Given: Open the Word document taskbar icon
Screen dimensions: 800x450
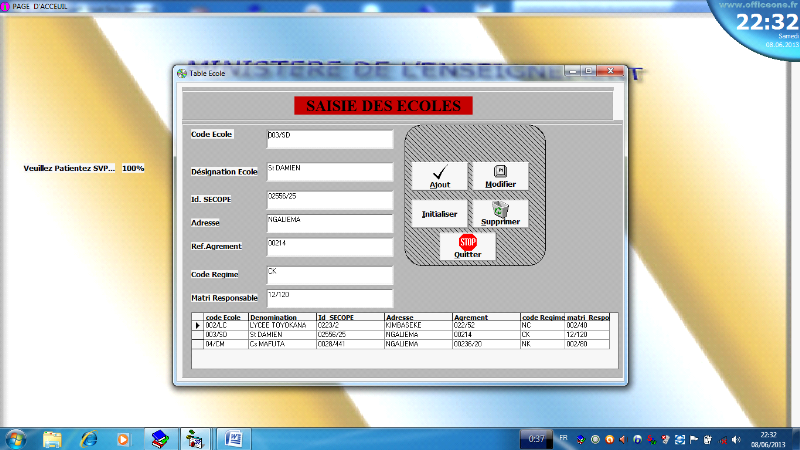Looking at the screenshot, I should [x=233, y=438].
